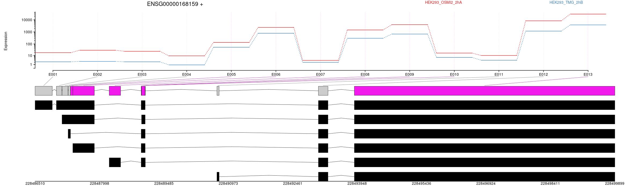Click the tiny first exon of the bottom transcript
Image resolution: width=644 pixels, height=188 pixels.
[x=218, y=177]
